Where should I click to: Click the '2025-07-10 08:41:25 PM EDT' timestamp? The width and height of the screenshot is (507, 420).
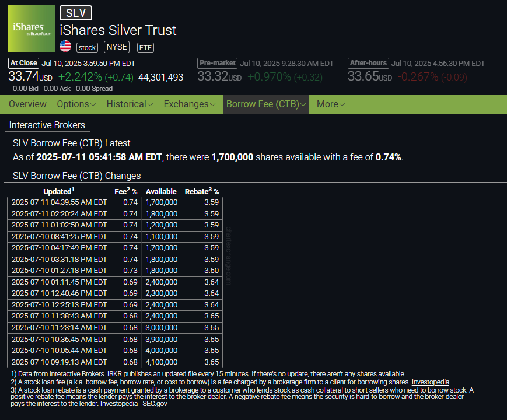59,237
